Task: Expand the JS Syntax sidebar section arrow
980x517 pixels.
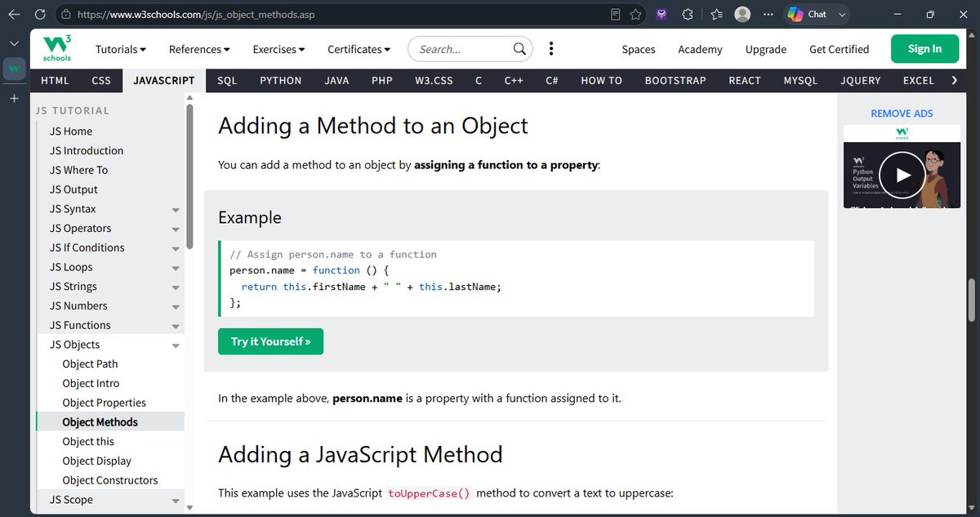Action: (x=176, y=210)
